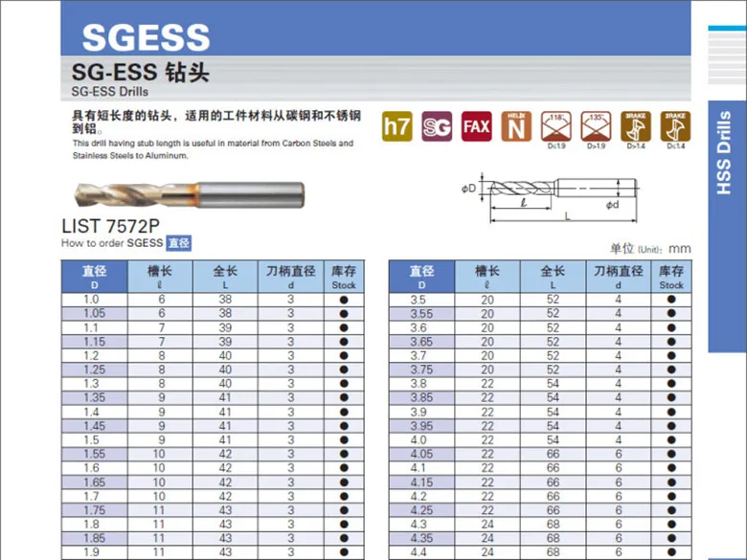Click the 135° point angle icon

(596, 126)
